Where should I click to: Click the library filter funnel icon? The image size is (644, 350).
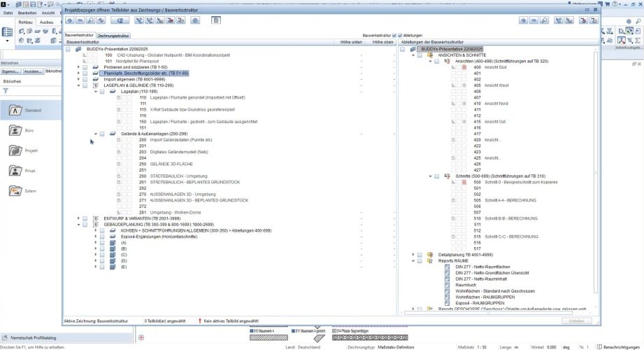click(x=6, y=90)
